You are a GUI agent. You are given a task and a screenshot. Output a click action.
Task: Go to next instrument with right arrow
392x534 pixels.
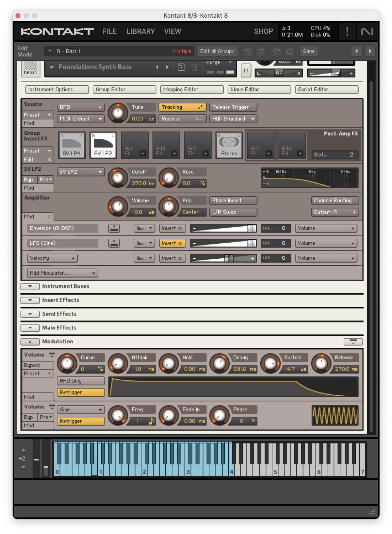point(370,51)
